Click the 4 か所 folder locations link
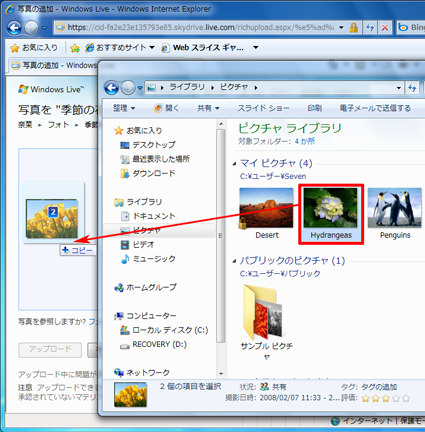 [305, 141]
